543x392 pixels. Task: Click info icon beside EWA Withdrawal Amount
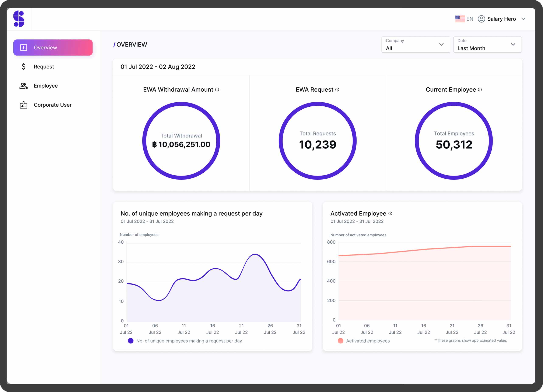point(217,89)
